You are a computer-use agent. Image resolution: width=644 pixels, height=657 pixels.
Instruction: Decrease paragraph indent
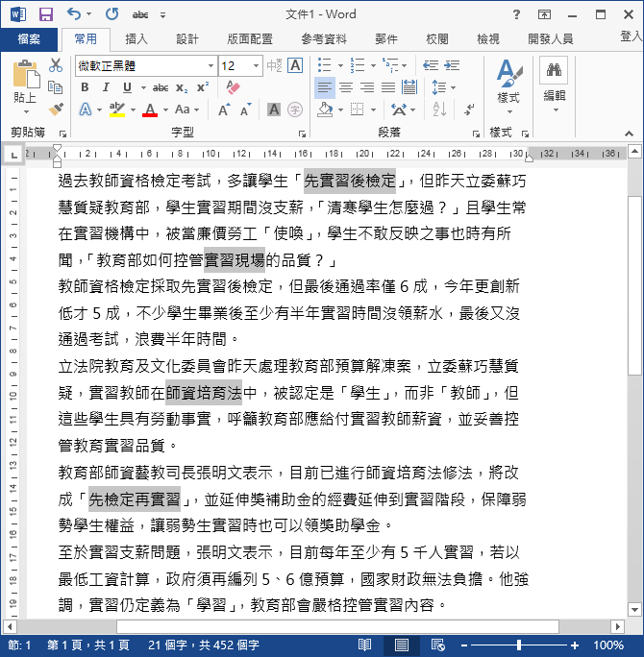[x=431, y=65]
